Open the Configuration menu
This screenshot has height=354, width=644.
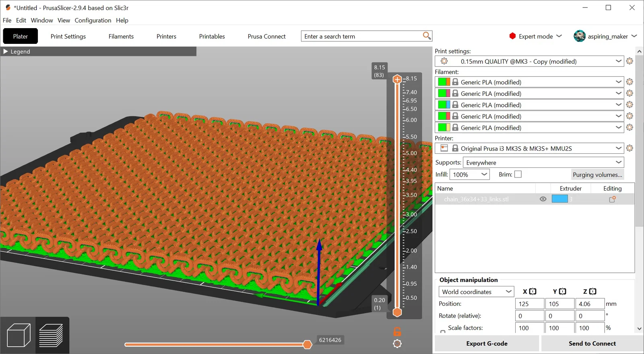pos(93,20)
